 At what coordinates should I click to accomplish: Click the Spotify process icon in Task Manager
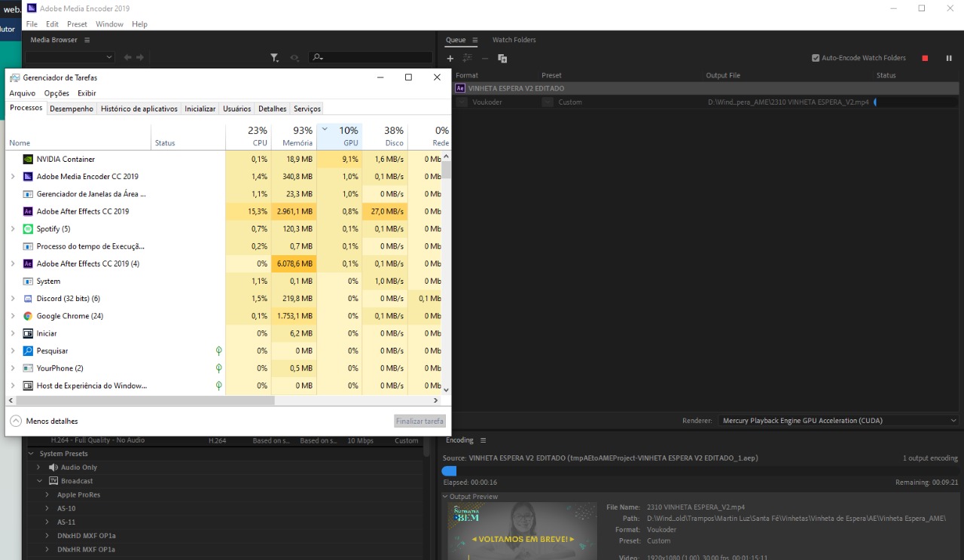coord(28,229)
